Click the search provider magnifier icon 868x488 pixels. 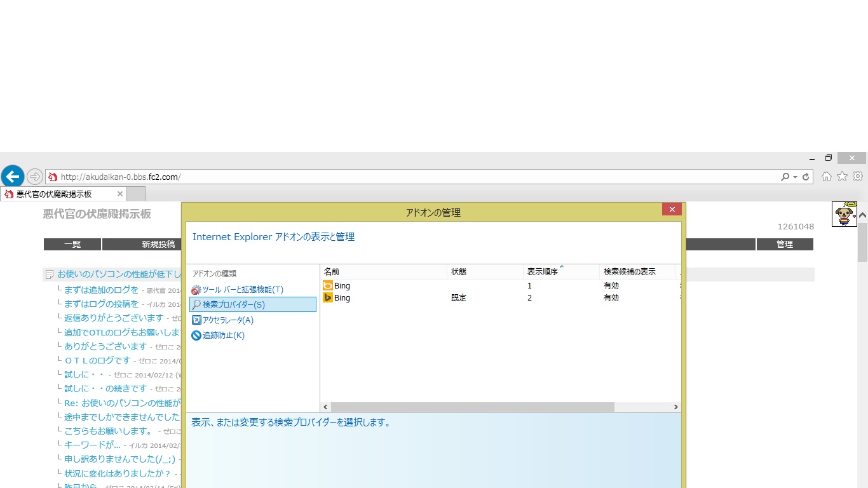tap(196, 305)
